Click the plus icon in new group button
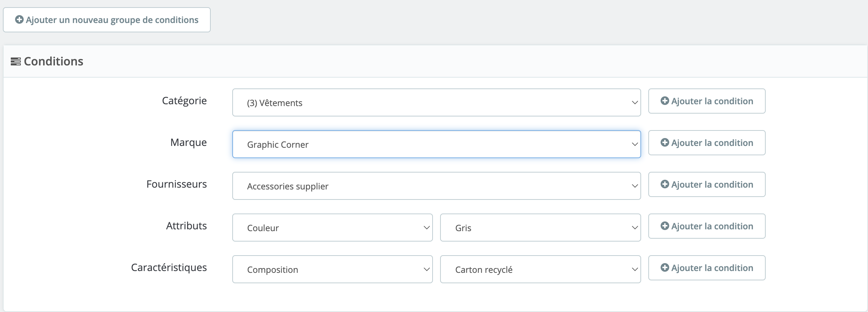This screenshot has width=868, height=312. tap(19, 19)
